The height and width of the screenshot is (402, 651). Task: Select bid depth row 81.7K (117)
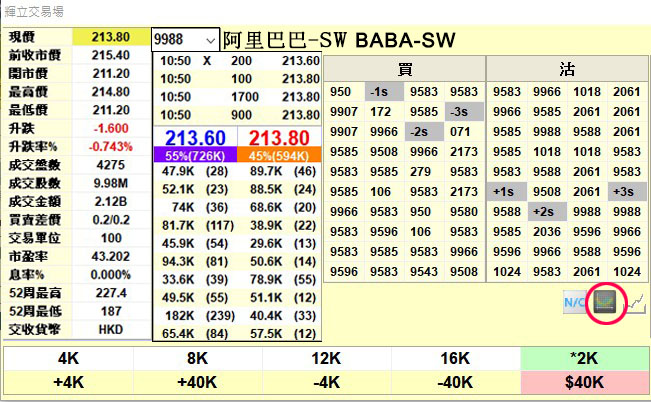[x=195, y=226]
